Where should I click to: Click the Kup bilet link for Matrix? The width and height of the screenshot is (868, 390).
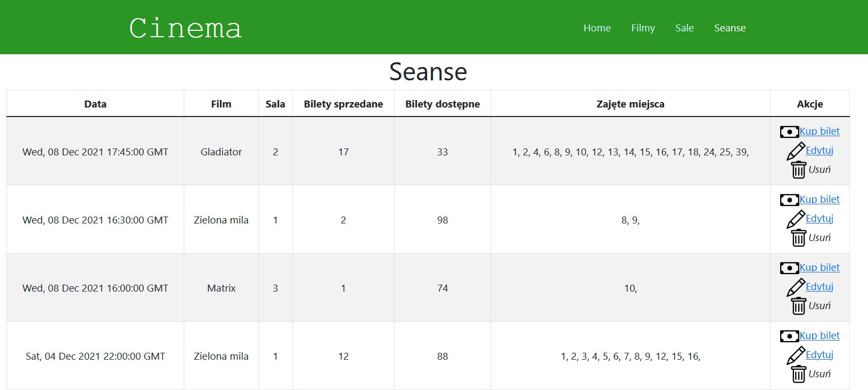click(x=820, y=267)
